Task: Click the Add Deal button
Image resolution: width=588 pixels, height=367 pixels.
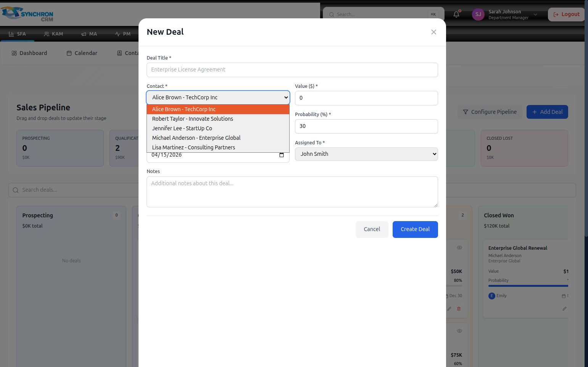Action: click(547, 112)
